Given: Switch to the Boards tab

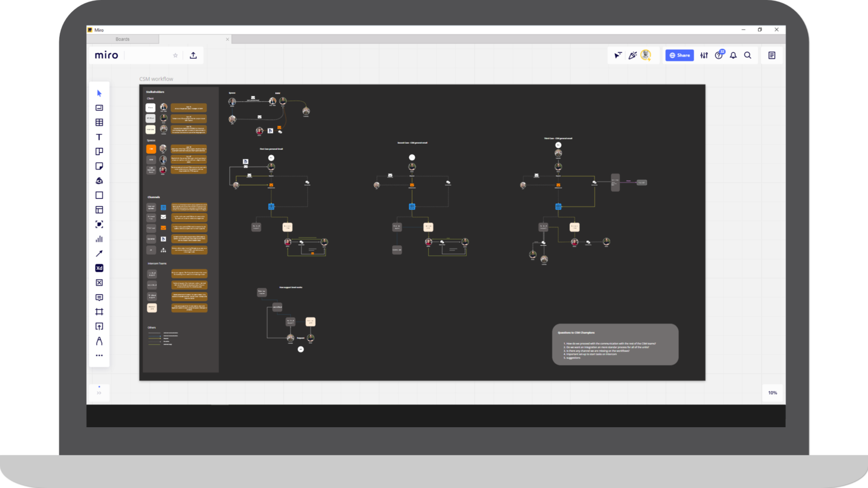Looking at the screenshot, I should [123, 39].
